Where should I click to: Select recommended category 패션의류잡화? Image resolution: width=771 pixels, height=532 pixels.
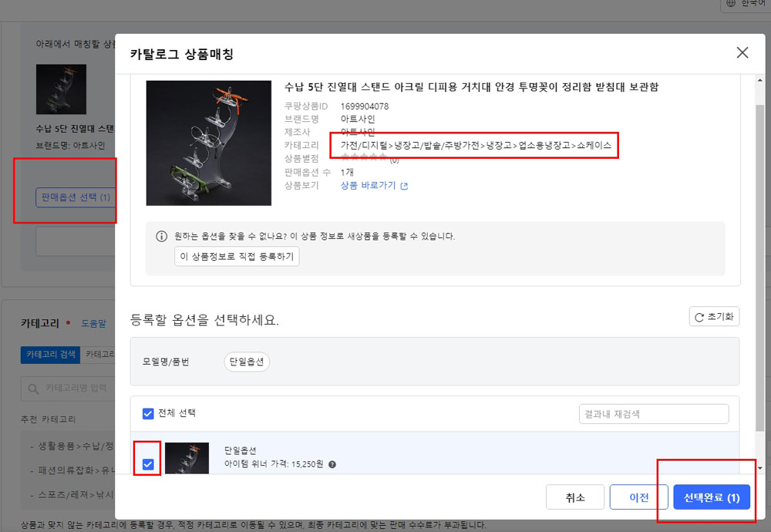click(x=76, y=470)
